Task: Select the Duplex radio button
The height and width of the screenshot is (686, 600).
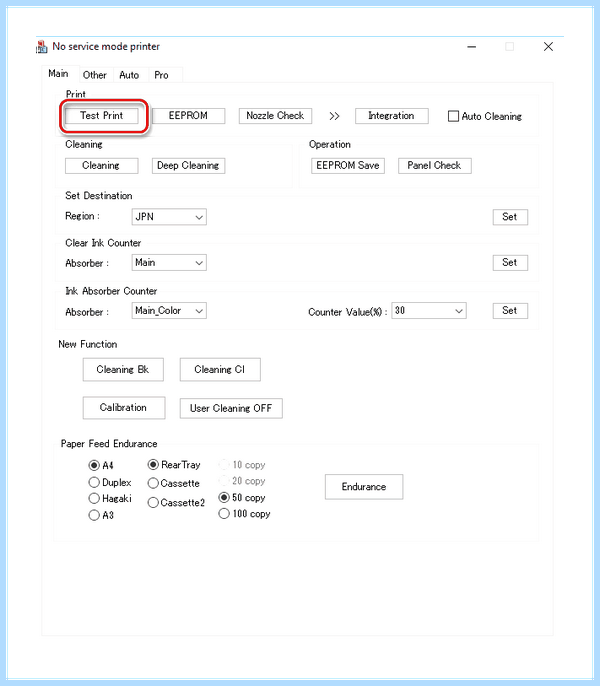Action: tap(94, 482)
